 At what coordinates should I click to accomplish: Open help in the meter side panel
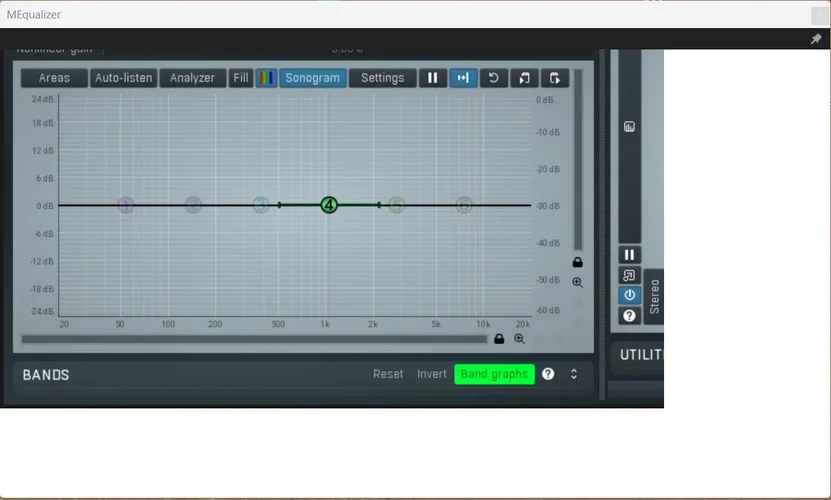pos(629,315)
